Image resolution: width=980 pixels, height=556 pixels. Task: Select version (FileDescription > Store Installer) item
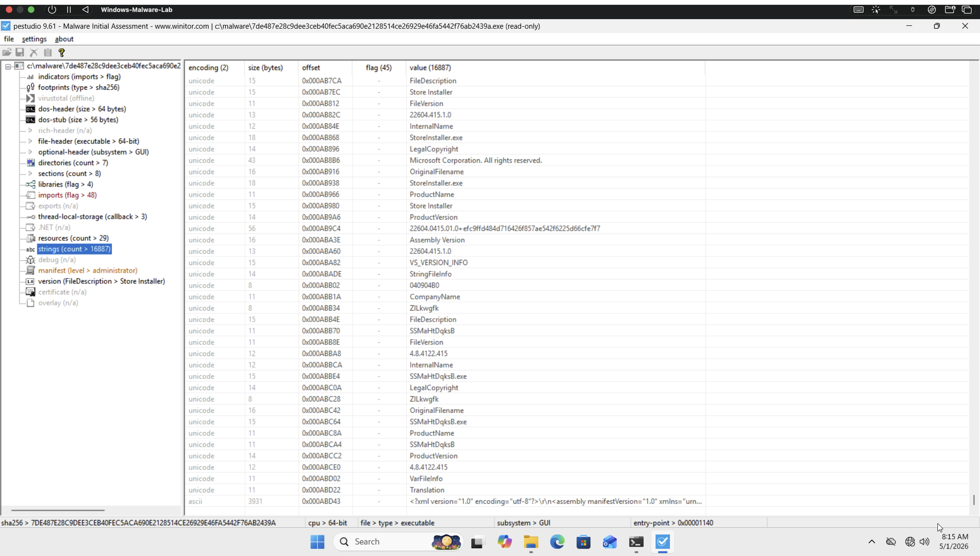click(101, 281)
